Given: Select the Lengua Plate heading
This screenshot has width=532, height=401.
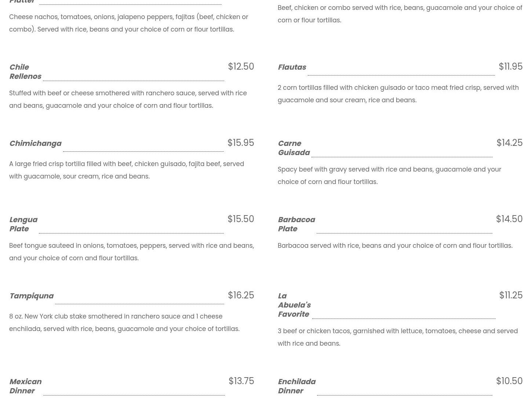Looking at the screenshot, I should pos(23,224).
